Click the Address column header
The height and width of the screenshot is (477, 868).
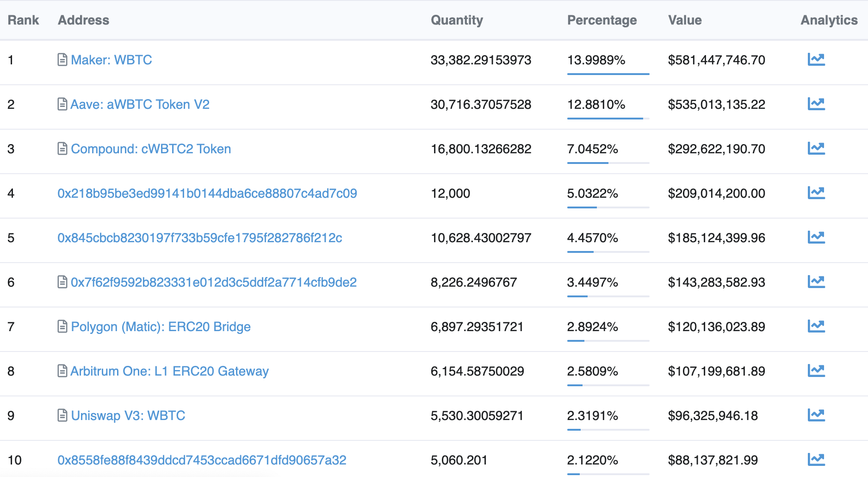click(84, 20)
